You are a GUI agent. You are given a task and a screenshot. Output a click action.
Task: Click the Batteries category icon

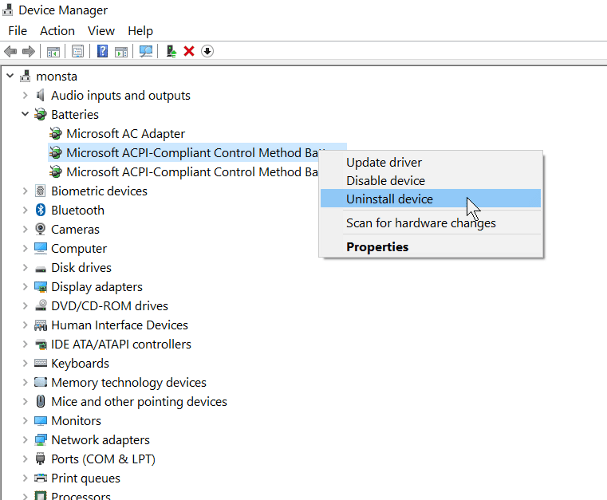(40, 115)
